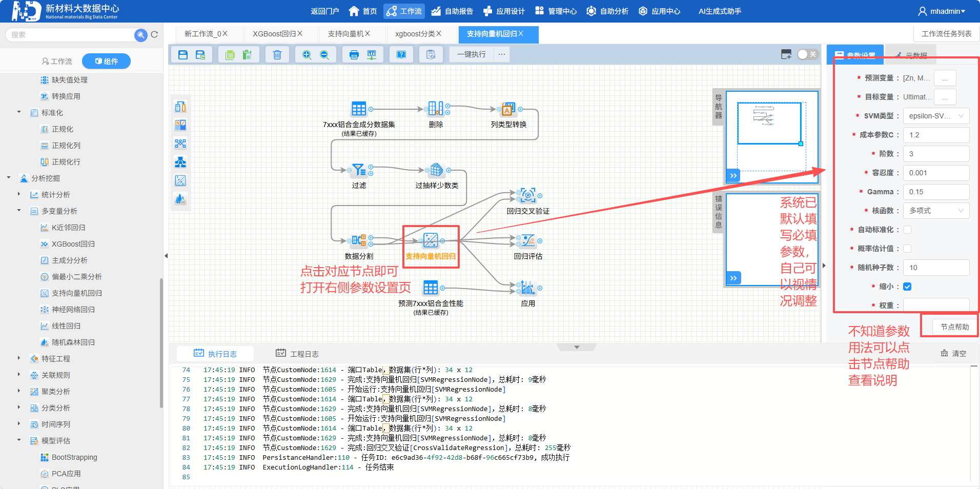Expand the 特征工程 tree category
The height and width of the screenshot is (489, 980).
click(19, 358)
